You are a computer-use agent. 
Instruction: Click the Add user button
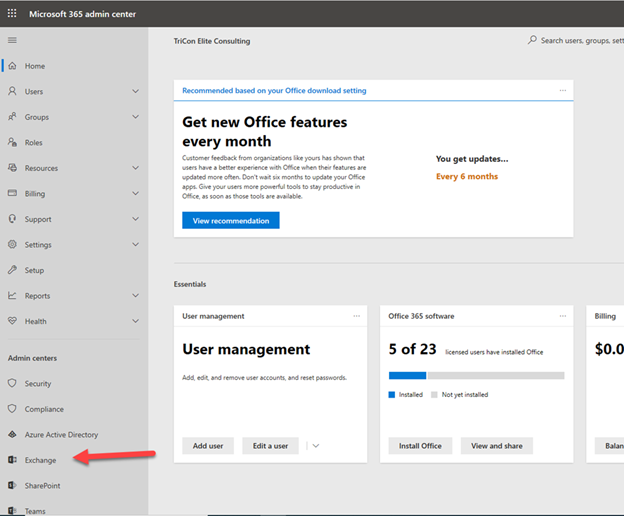click(208, 446)
